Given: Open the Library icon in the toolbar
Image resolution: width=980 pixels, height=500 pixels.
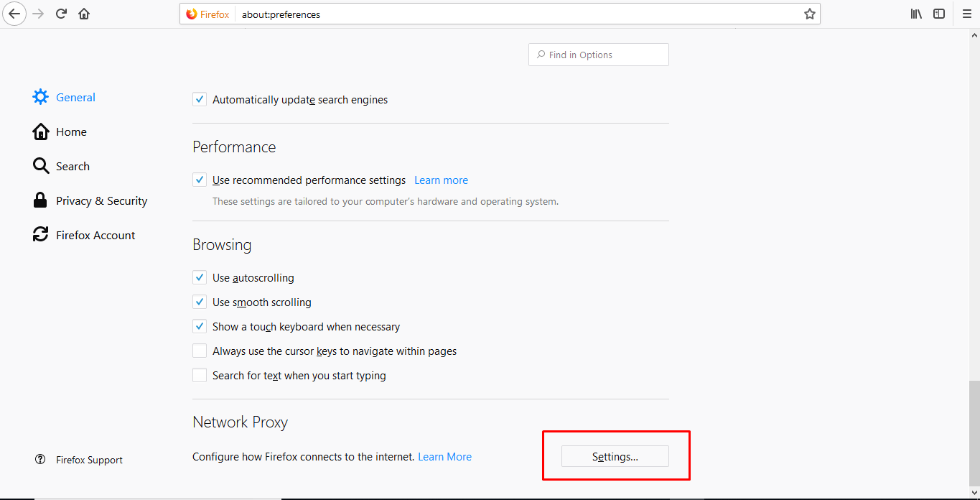Looking at the screenshot, I should (x=916, y=14).
